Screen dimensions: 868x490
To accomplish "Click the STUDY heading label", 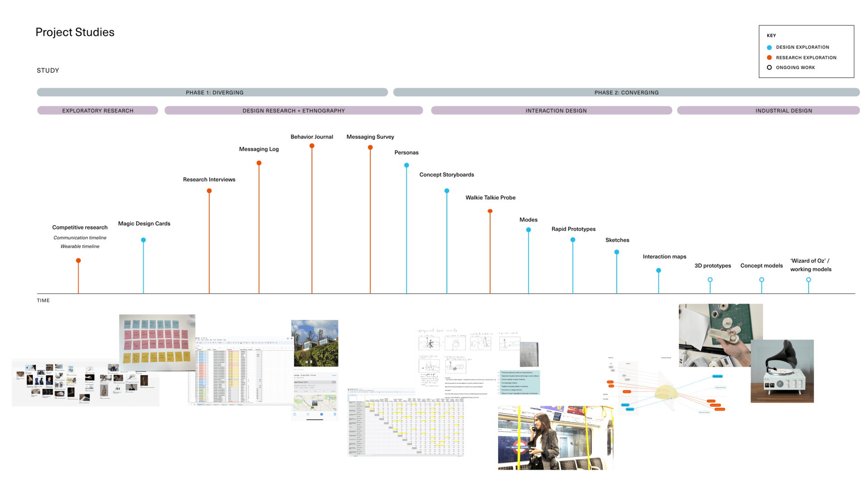I will [x=48, y=71].
